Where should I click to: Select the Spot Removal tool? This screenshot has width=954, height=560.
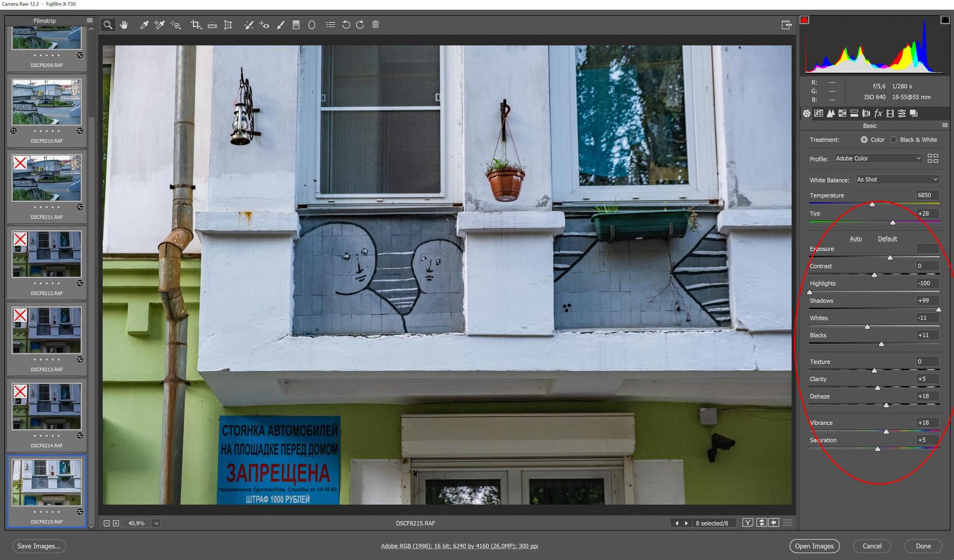pyautogui.click(x=248, y=25)
